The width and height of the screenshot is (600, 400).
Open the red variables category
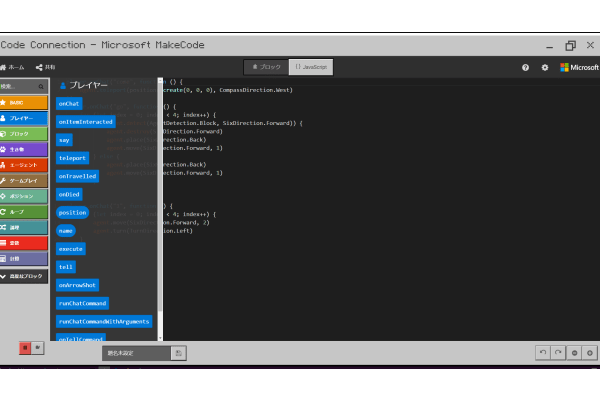pyautogui.click(x=24, y=243)
